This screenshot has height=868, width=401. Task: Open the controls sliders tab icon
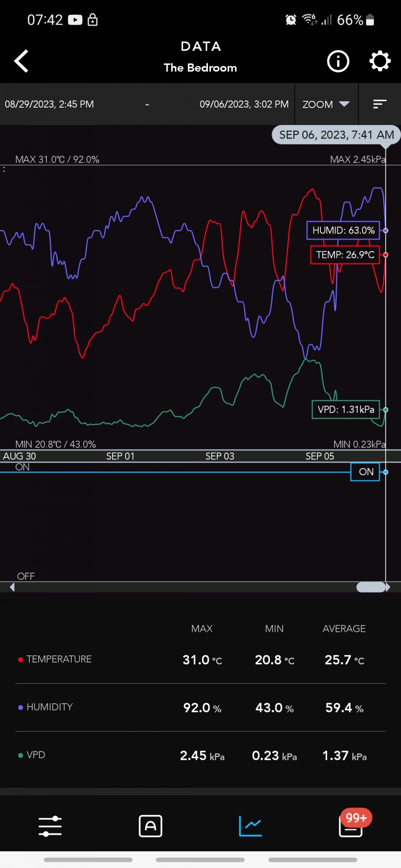coord(50,826)
